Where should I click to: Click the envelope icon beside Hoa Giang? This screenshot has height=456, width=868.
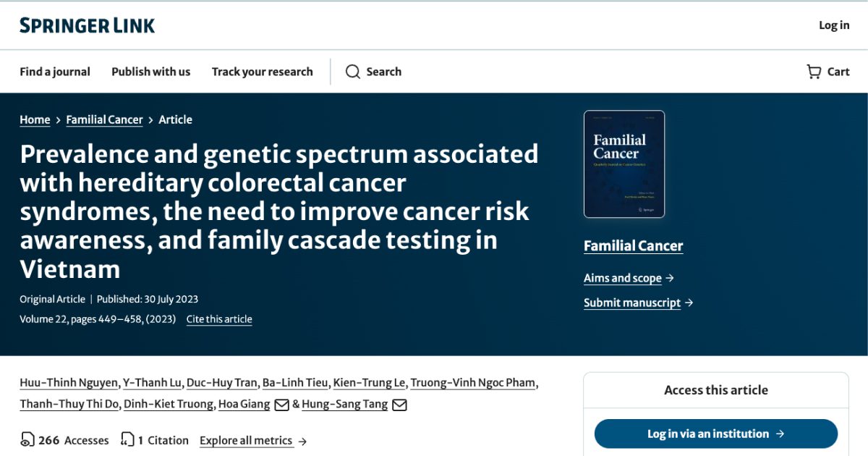[x=281, y=405]
